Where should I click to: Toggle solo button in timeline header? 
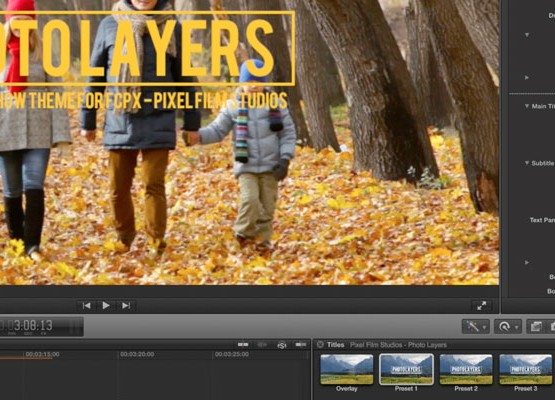pos(282,345)
